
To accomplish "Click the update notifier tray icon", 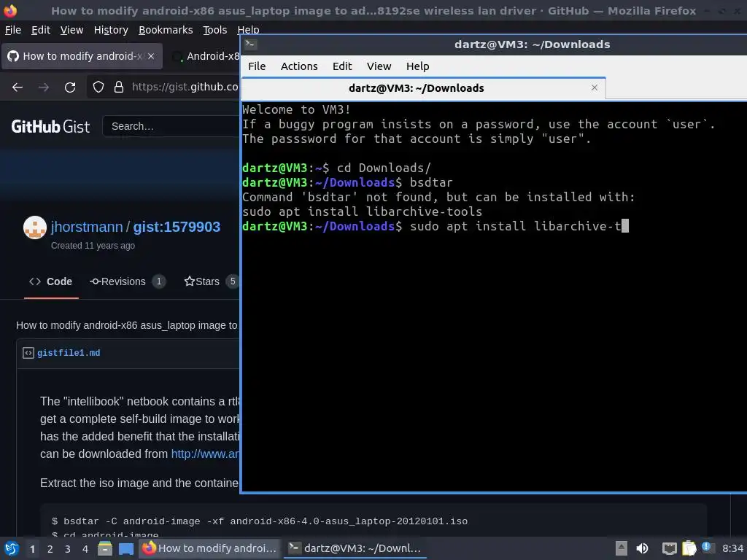I will 707,548.
